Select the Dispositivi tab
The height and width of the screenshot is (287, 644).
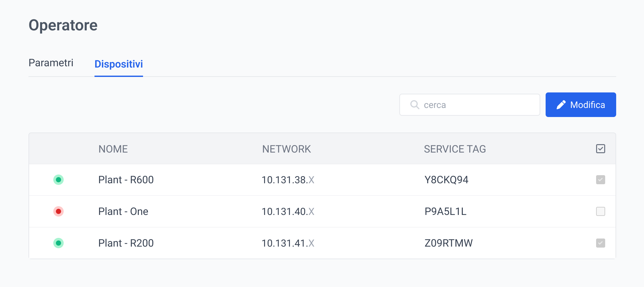(118, 64)
